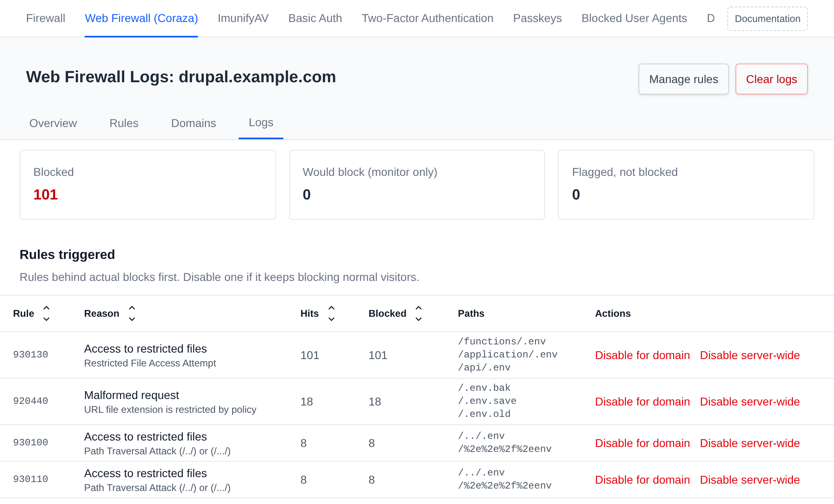Click the /.env.bak path
This screenshot has height=504, width=834.
click(484, 388)
